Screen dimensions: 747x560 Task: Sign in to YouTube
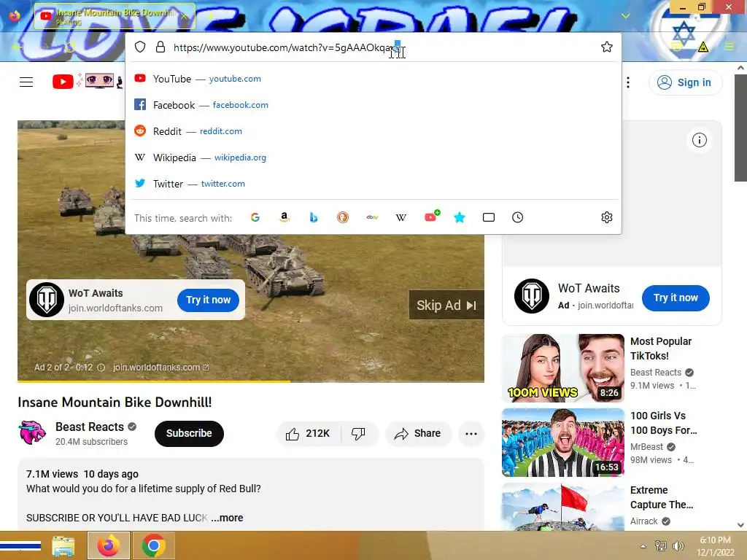[684, 82]
